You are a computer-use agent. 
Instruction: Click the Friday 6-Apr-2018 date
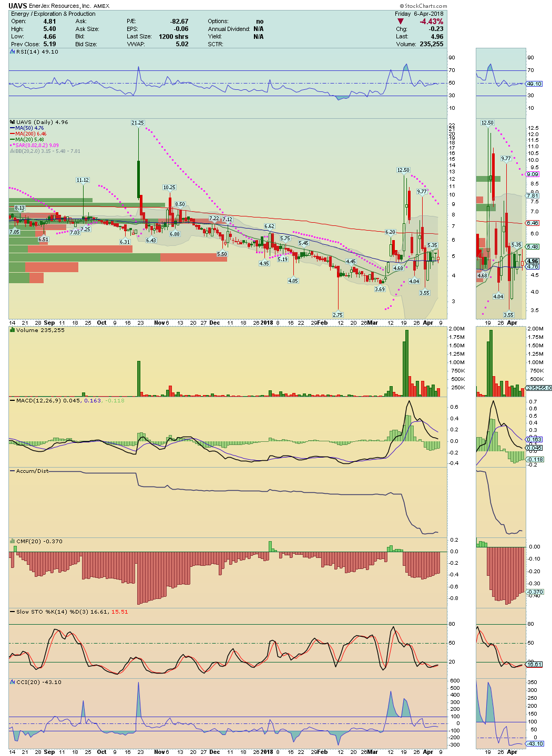pos(419,14)
